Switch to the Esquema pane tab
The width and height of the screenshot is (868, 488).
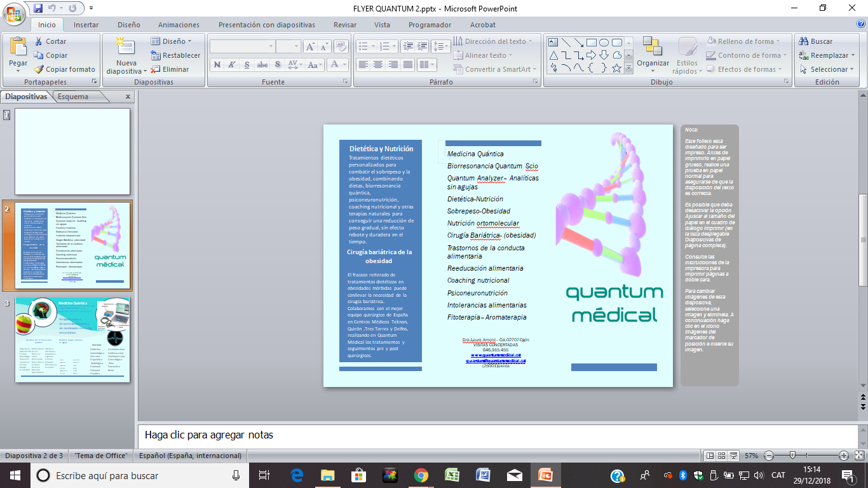point(73,97)
